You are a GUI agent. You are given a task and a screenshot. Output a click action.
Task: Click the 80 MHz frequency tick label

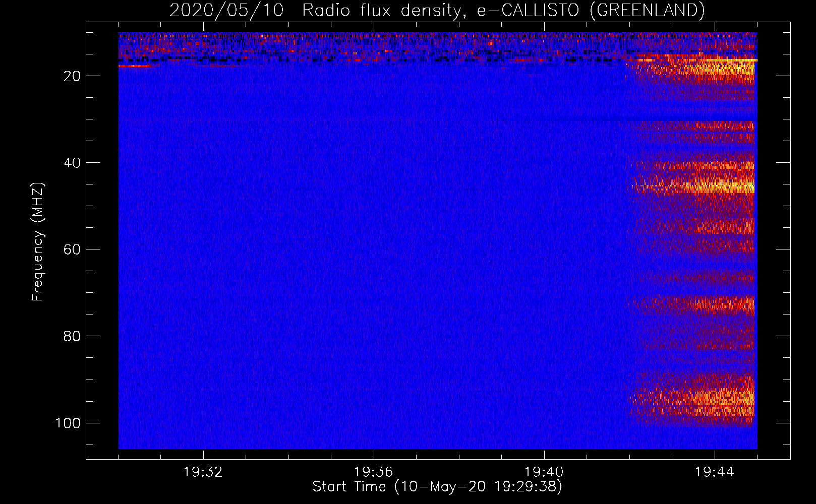pos(72,336)
